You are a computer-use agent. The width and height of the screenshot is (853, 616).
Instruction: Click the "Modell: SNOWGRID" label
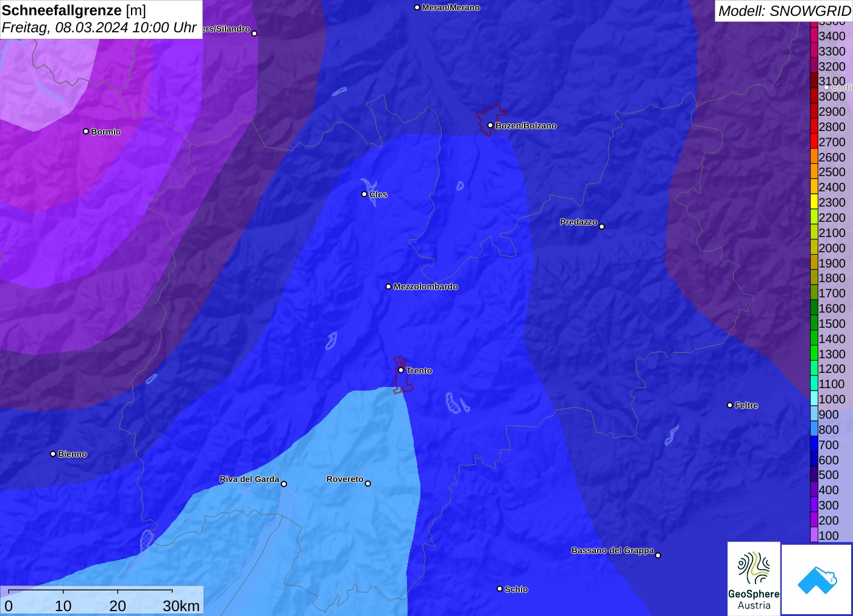coord(784,11)
